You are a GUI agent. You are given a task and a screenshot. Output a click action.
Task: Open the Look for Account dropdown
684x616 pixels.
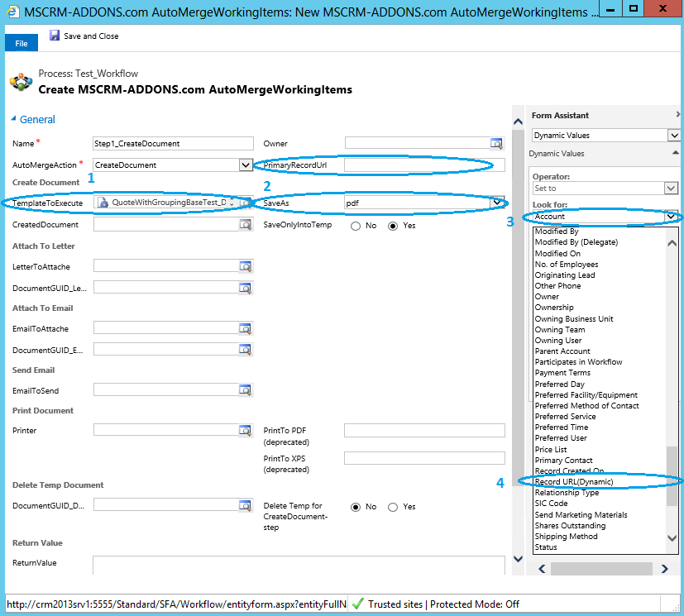671,217
